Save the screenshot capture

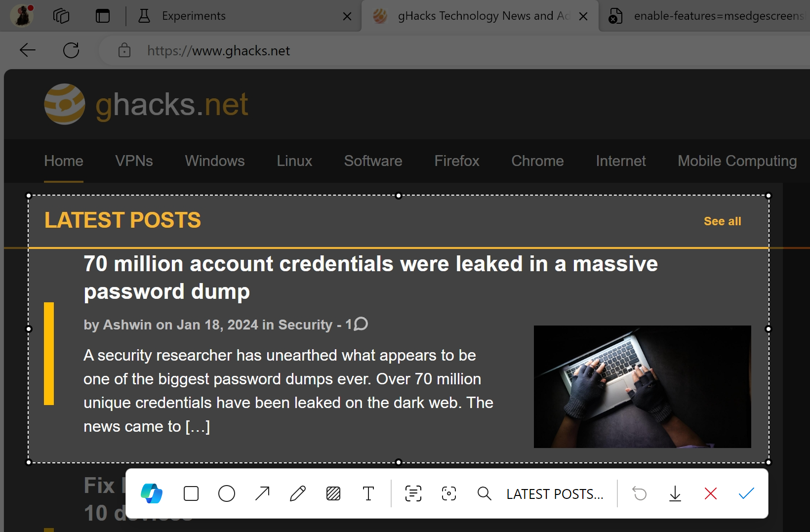click(675, 493)
